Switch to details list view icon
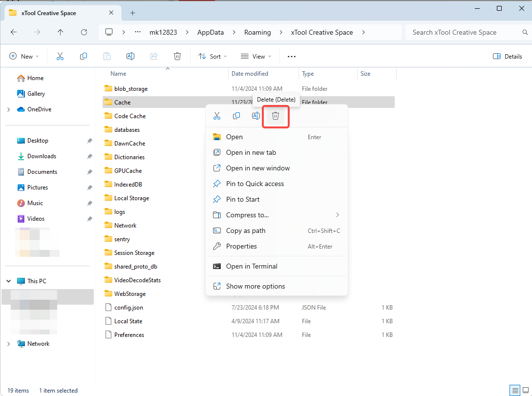The image size is (532, 396). pos(515,390)
